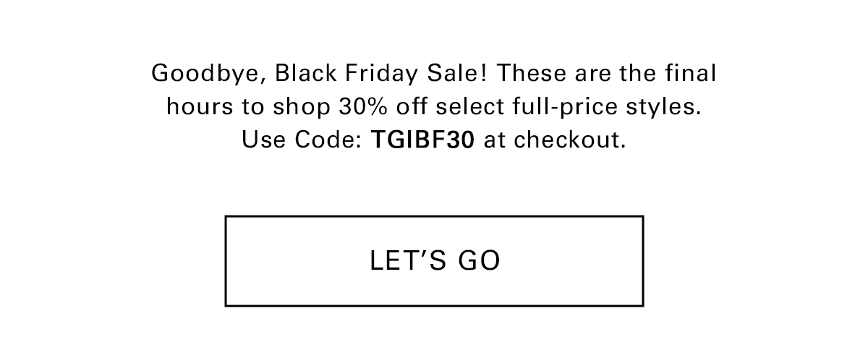Viewport: 868px width, 337px height.
Task: Click the 'hours to shop' phrase
Action: click(x=248, y=108)
